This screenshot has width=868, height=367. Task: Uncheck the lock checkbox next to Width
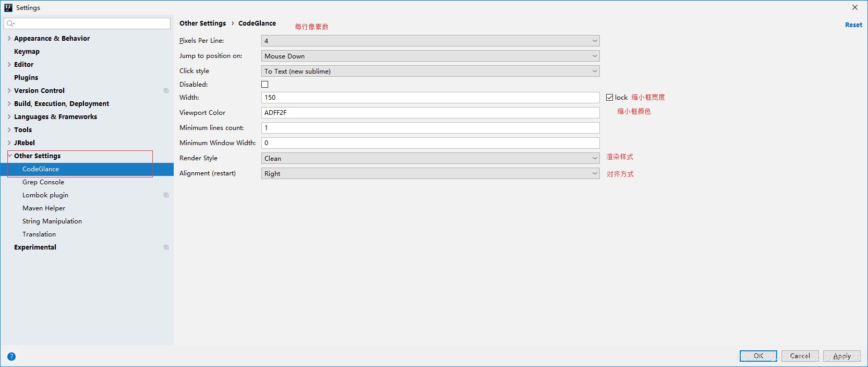coord(609,98)
